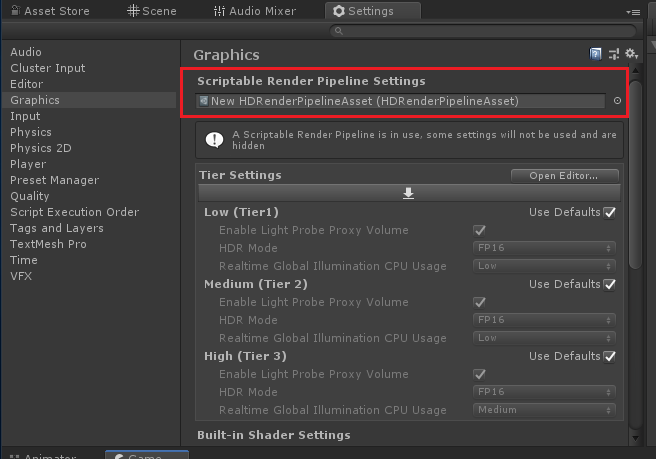Toggle Light Probe Proxy Volume for Low tier
656x459 pixels.
pyautogui.click(x=479, y=231)
